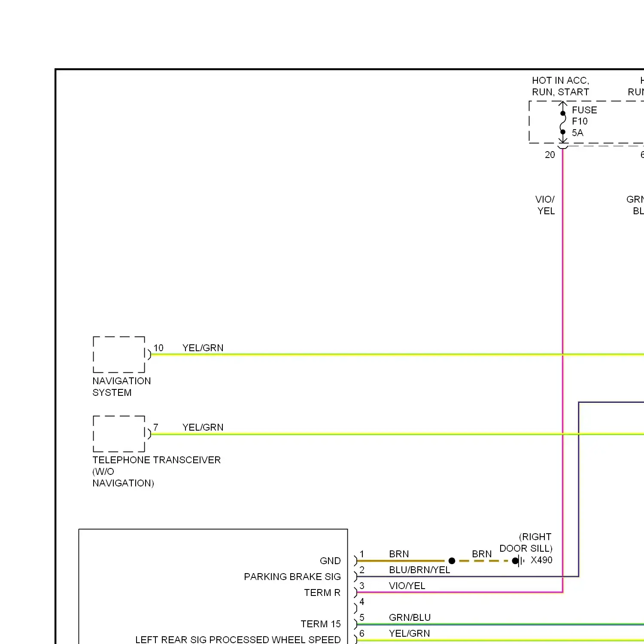Click pin 10 at Navigation System connector
Viewport: 644px width, 644px height.
158,348
